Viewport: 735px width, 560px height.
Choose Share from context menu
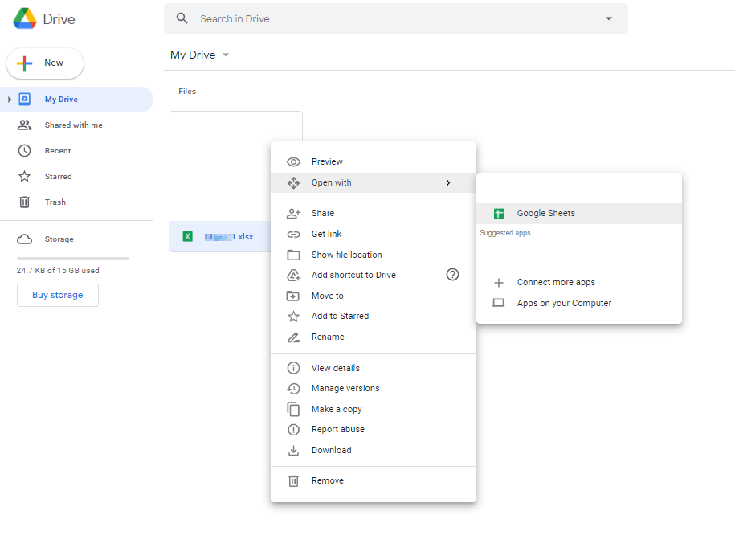pos(374,214)
